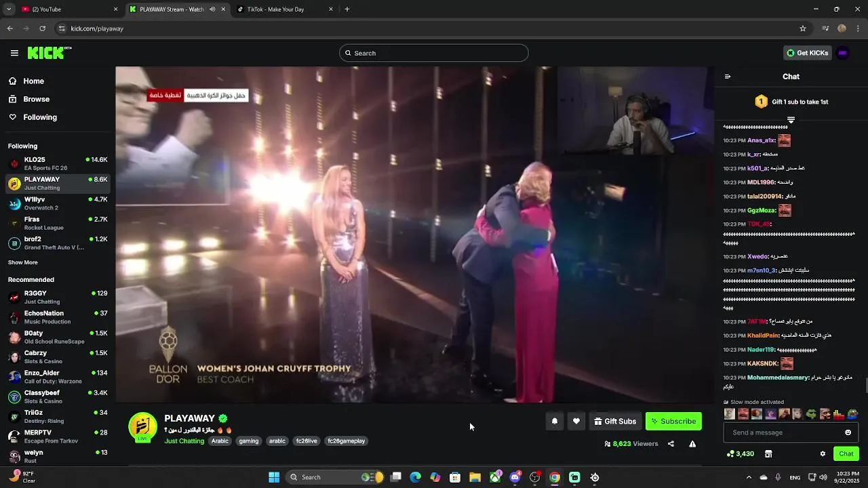Show hidden system tray icons

tap(749, 477)
